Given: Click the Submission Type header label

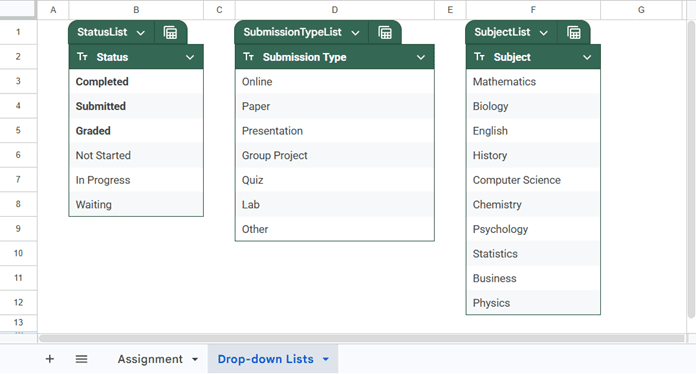Looking at the screenshot, I should pos(304,57).
